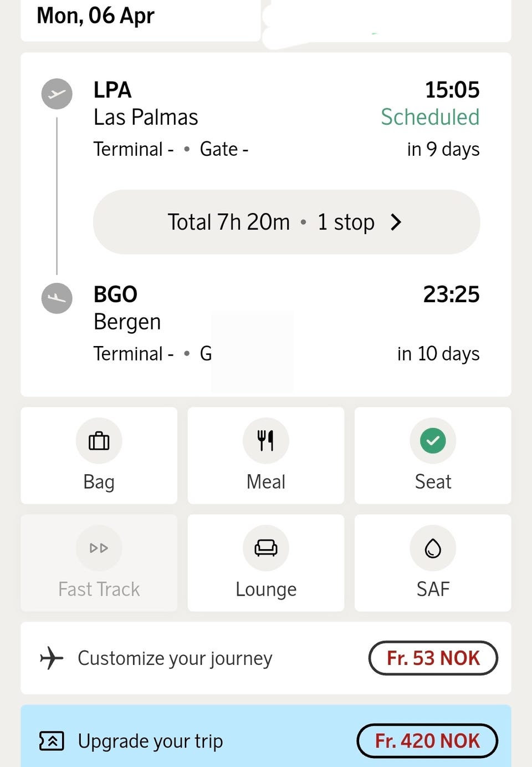
Task: Tap the Las Palmas departure airport name
Action: click(x=146, y=118)
